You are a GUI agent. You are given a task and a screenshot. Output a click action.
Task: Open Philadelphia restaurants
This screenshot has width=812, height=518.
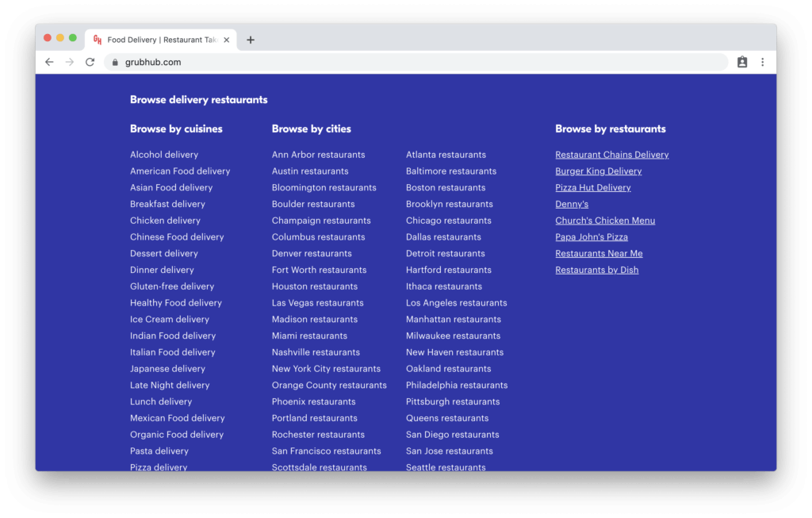456,386
